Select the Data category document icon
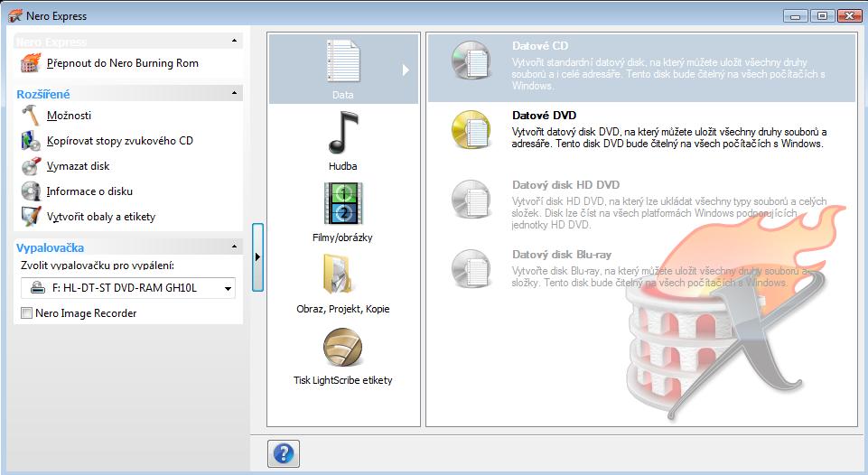 (x=342, y=61)
